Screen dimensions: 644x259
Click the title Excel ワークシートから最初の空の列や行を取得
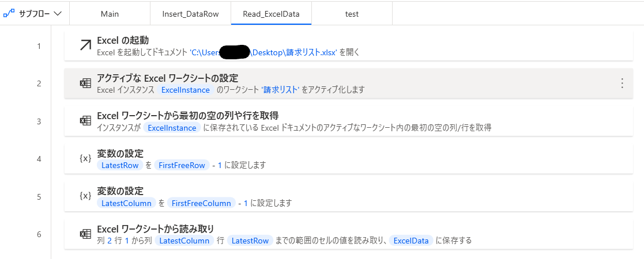pos(188,116)
